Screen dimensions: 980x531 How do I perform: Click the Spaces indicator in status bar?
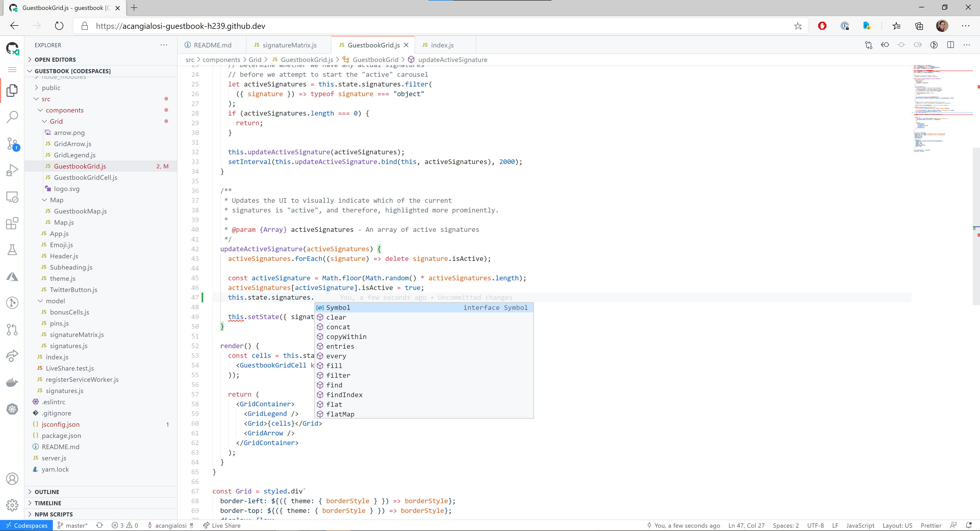785,525
